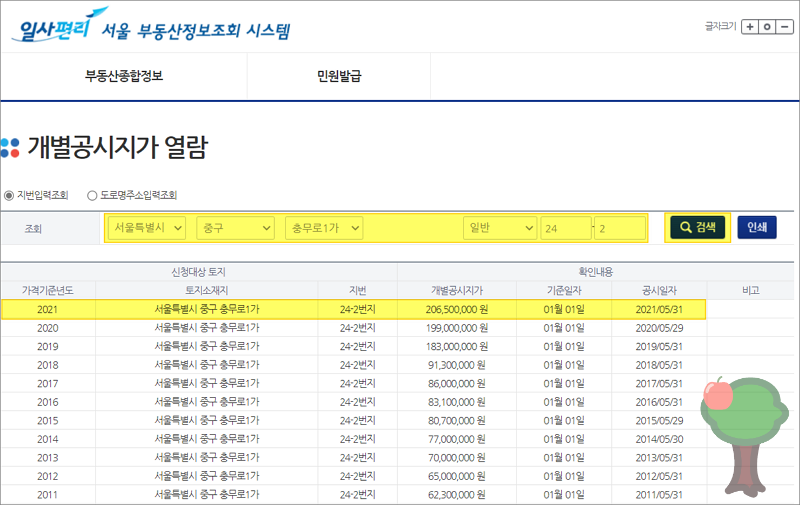Image resolution: width=800 pixels, height=505 pixels.
Task: Click the main lot number field 24
Action: 566,228
